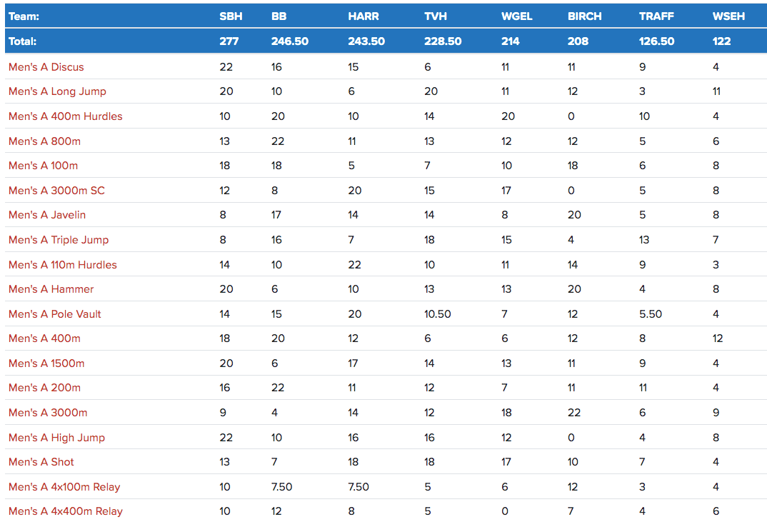Click SBH's 20 in the 1500m row
767x532 pixels.
pyautogui.click(x=226, y=363)
